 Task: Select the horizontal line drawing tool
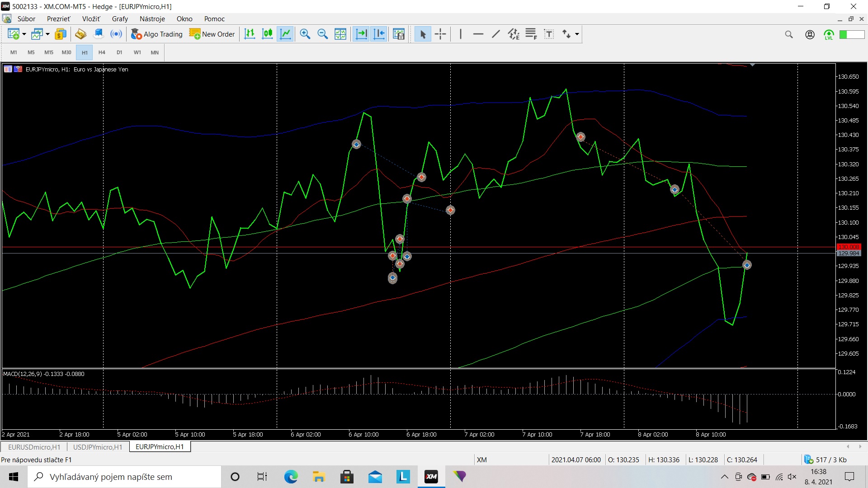(x=478, y=34)
